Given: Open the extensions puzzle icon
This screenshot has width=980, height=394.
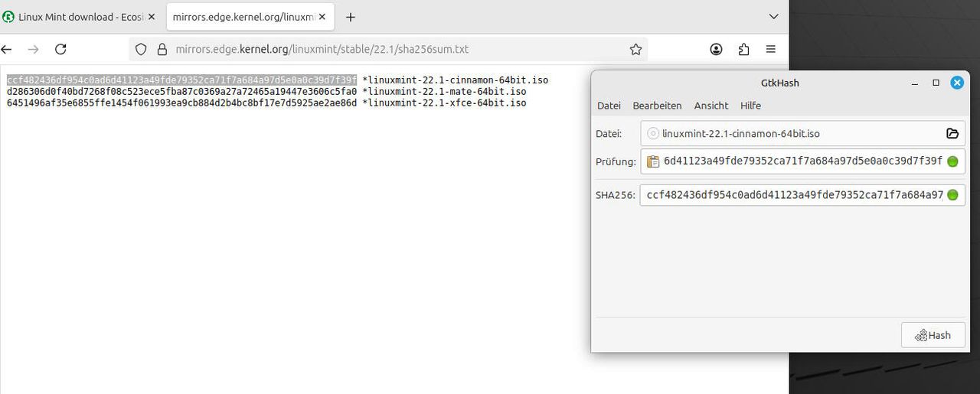Looking at the screenshot, I should click(743, 49).
